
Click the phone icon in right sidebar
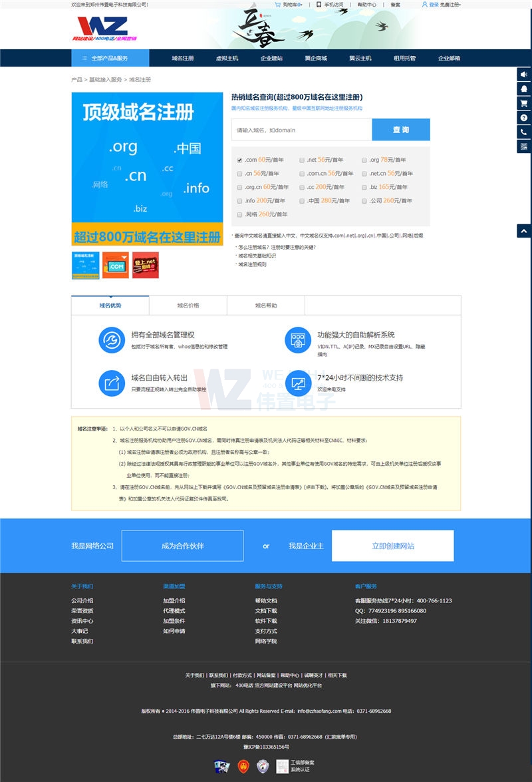click(x=524, y=132)
